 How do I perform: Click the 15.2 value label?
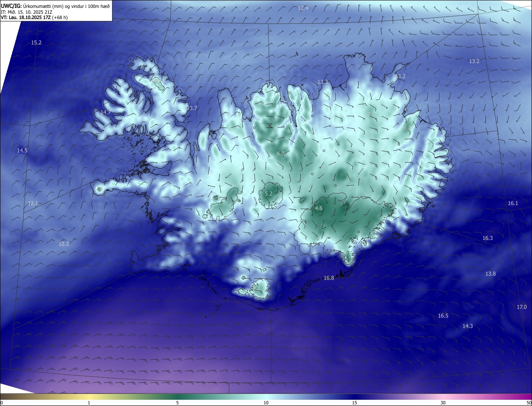pyautogui.click(x=37, y=43)
